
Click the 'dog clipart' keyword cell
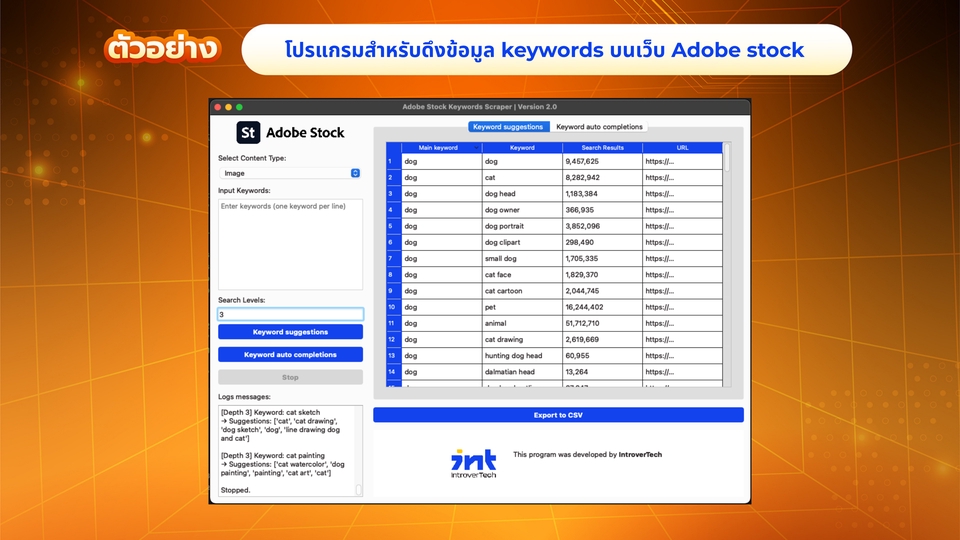tap(522, 242)
